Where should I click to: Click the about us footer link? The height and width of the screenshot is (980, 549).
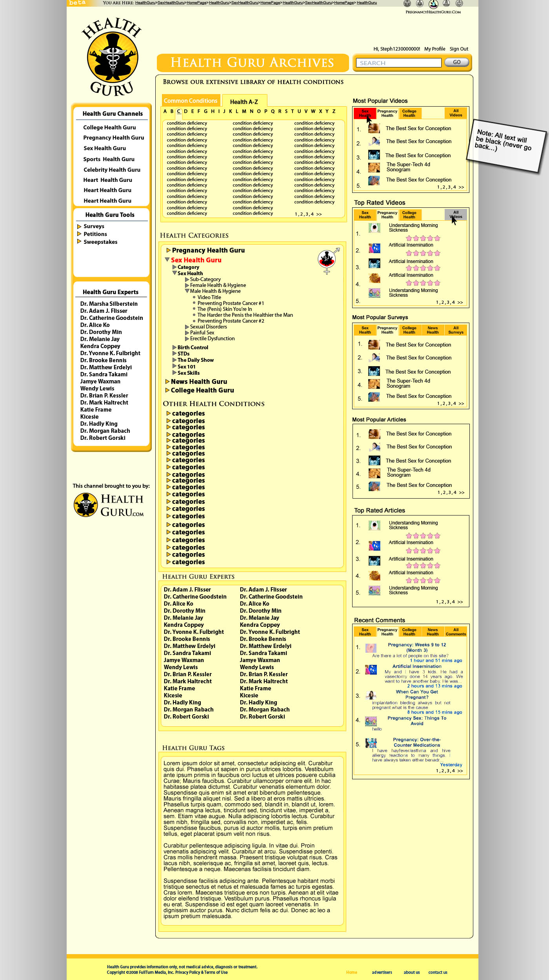coord(411,972)
